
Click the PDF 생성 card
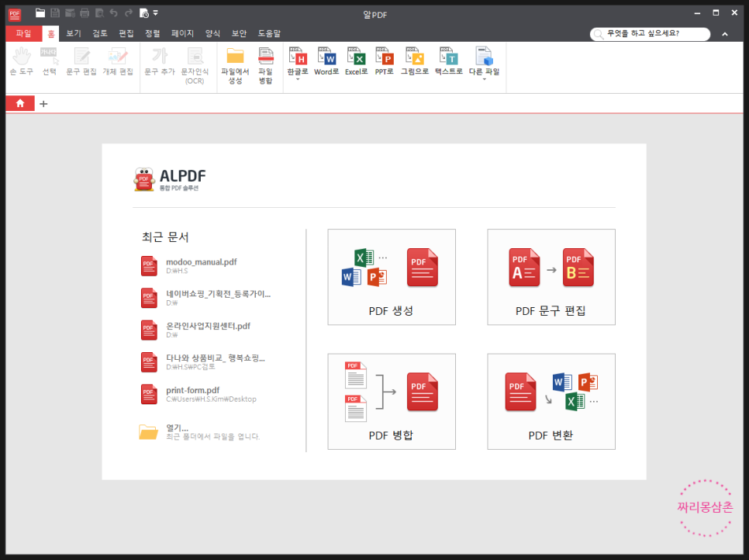point(392,277)
